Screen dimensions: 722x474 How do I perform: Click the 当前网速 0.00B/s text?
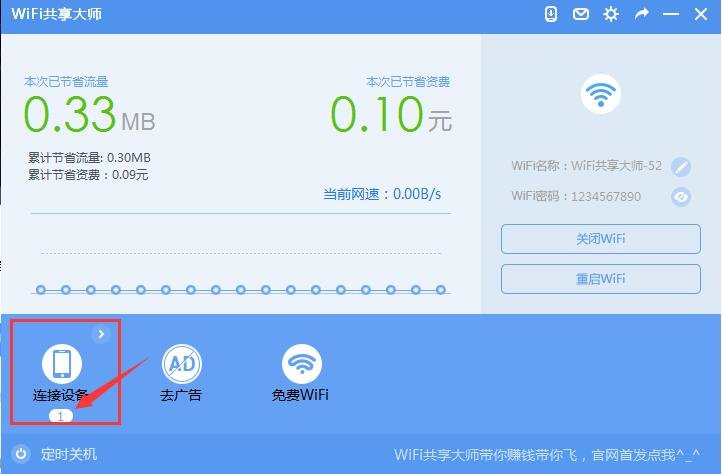382,194
